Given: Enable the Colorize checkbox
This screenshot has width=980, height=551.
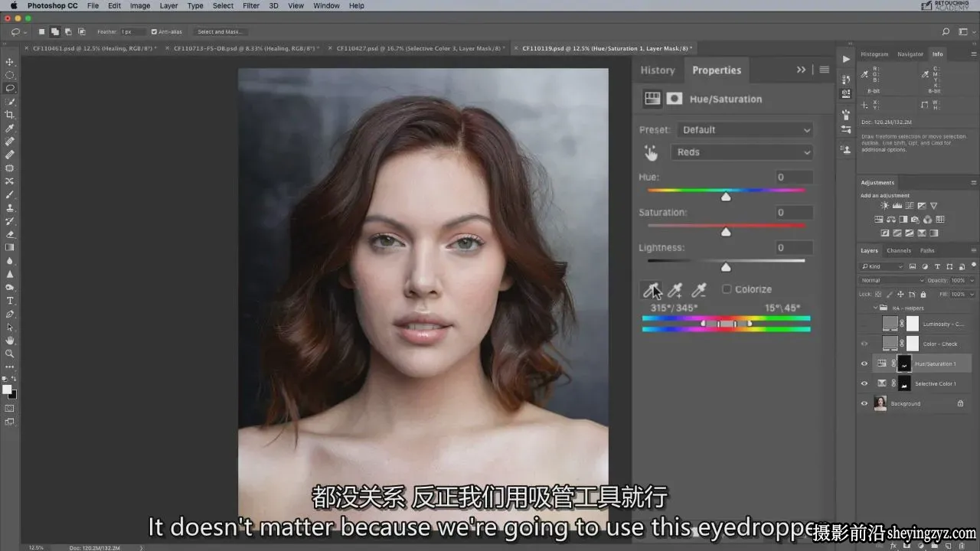Looking at the screenshot, I should 727,289.
